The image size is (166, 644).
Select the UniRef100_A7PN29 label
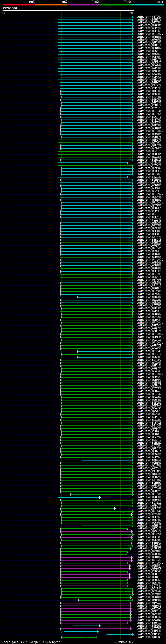pos(149,377)
